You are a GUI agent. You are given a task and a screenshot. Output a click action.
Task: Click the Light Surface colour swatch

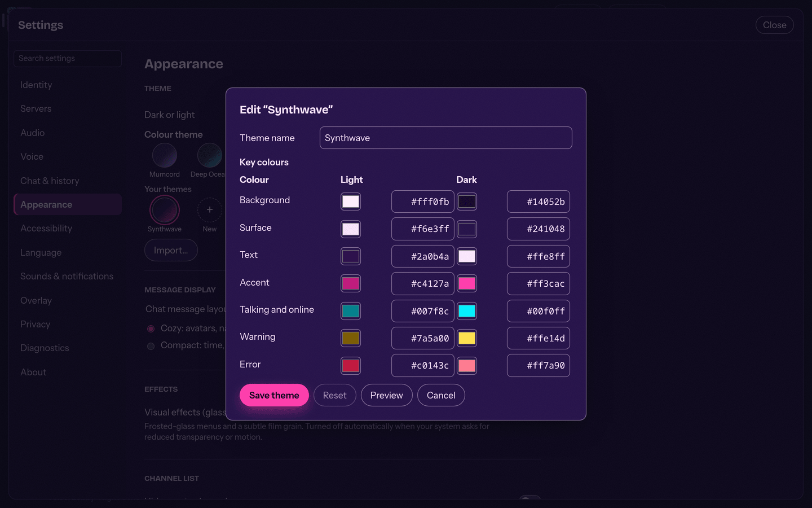click(x=351, y=229)
